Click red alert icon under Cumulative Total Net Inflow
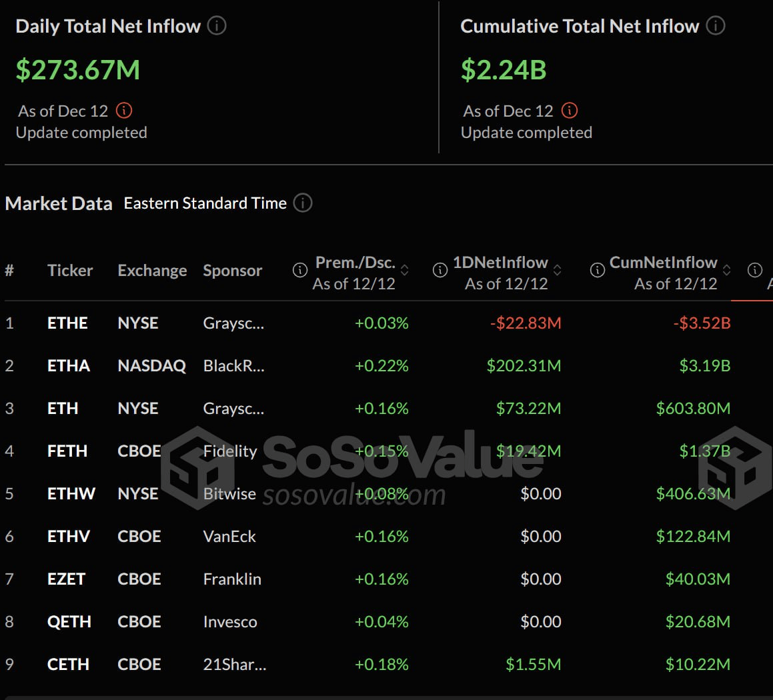This screenshot has height=700, width=773. tap(570, 111)
